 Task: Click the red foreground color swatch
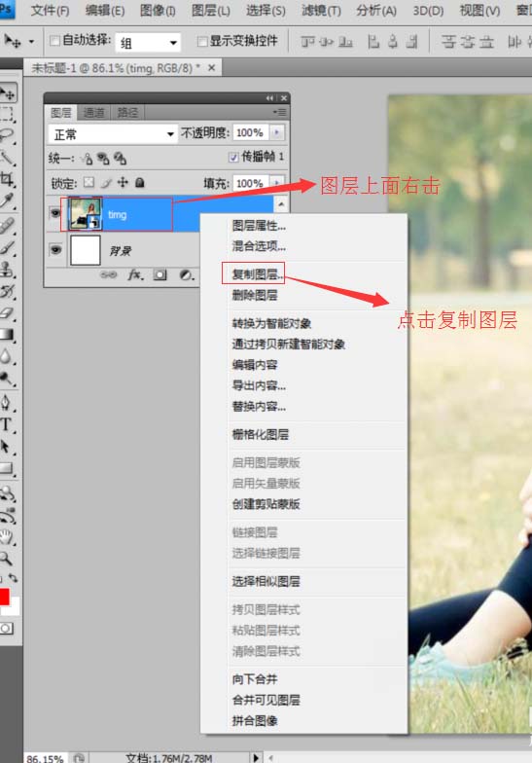pos(4,597)
